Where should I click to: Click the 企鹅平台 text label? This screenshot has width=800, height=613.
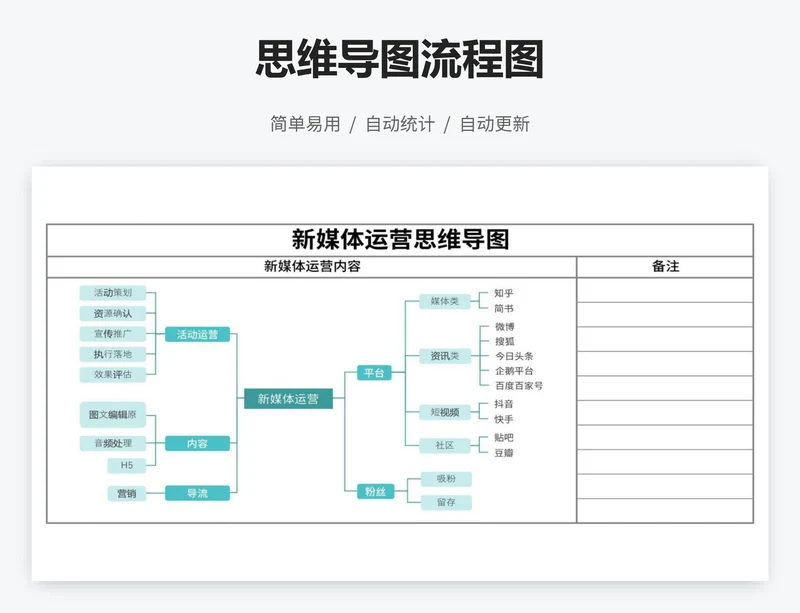coord(514,371)
